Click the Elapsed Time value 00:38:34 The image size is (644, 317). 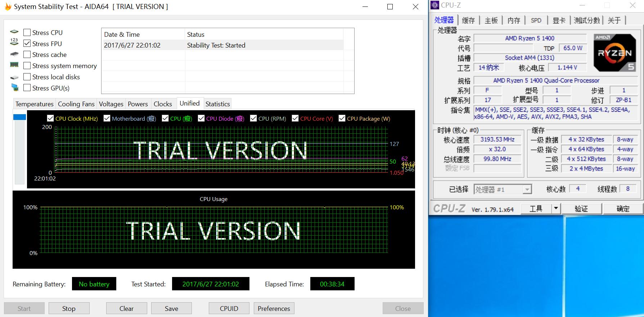(332, 284)
